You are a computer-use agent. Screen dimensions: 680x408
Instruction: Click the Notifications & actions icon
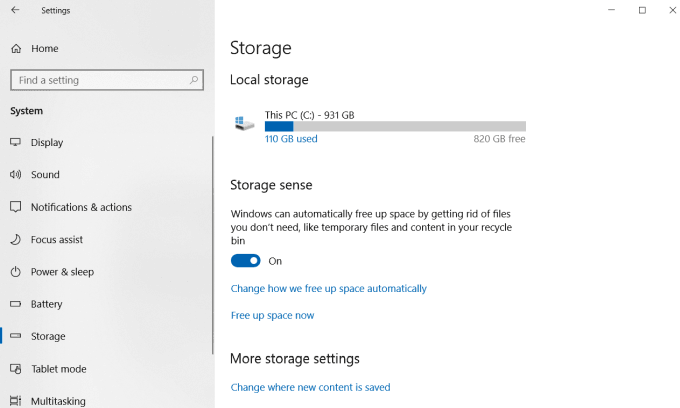16,207
